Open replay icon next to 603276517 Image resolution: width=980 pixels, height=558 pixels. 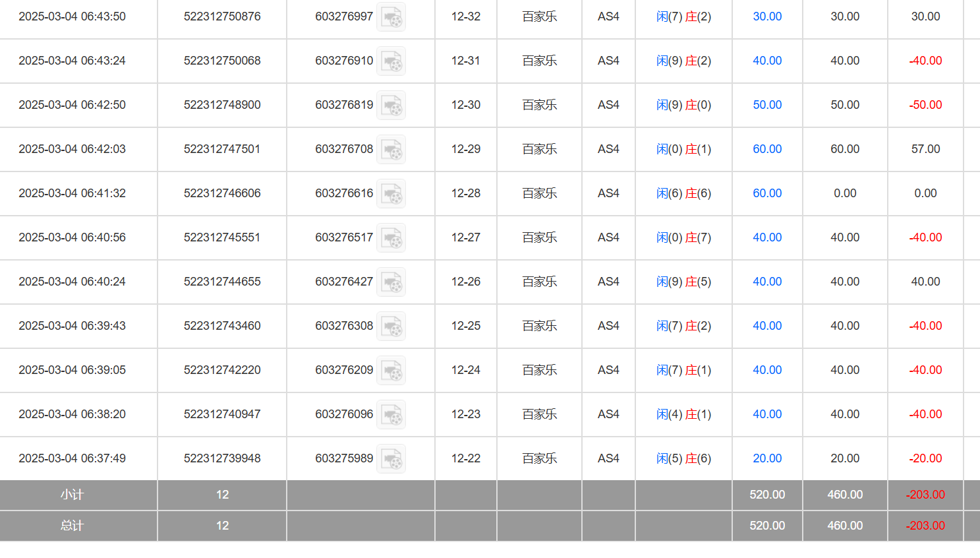pos(391,238)
